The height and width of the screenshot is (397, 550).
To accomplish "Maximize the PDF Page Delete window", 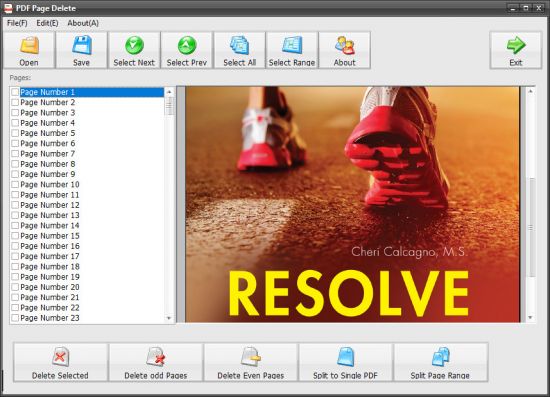I will 526,8.
